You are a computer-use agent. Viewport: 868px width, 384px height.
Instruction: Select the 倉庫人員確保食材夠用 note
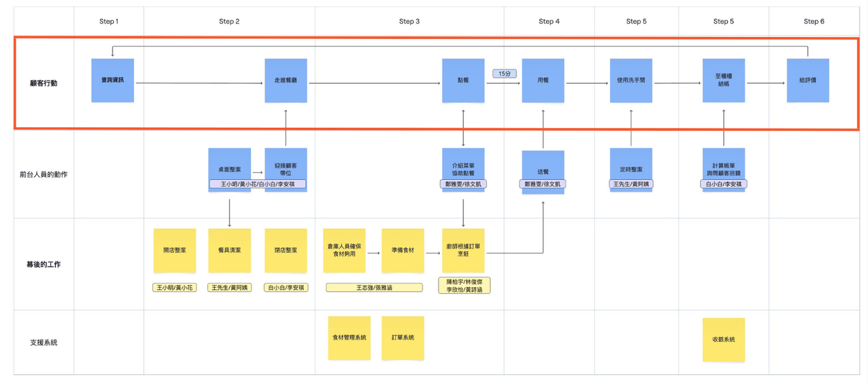point(344,250)
